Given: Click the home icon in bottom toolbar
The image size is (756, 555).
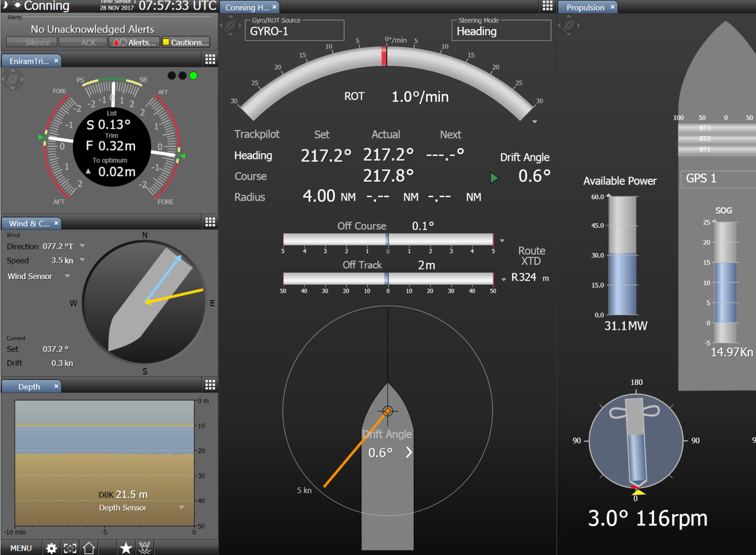Looking at the screenshot, I should point(89,547).
